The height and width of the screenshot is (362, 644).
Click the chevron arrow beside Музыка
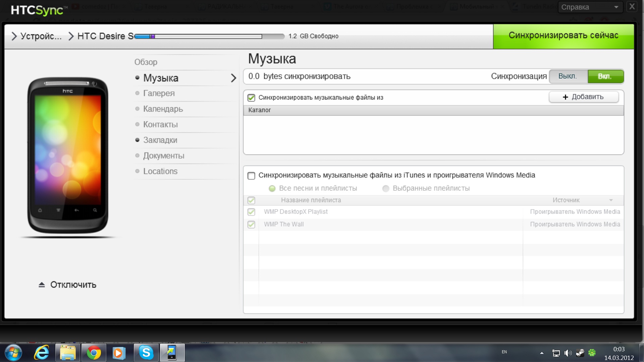click(x=233, y=78)
